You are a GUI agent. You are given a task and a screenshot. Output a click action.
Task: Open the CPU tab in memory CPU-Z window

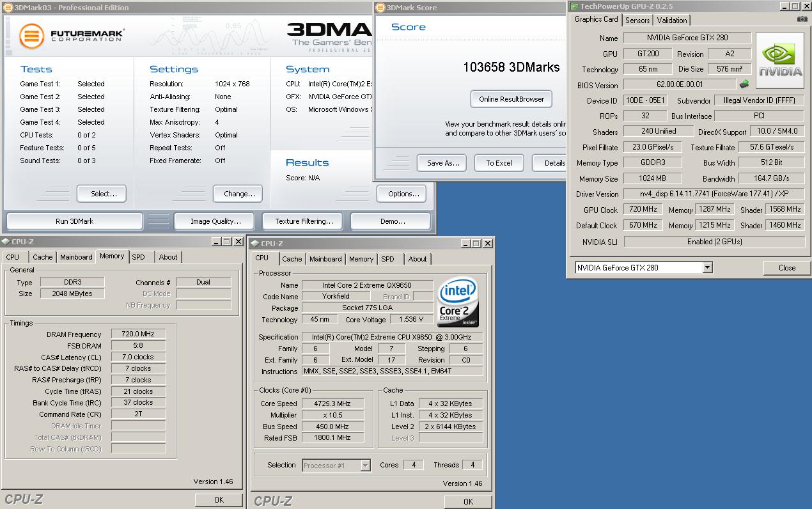(13, 257)
